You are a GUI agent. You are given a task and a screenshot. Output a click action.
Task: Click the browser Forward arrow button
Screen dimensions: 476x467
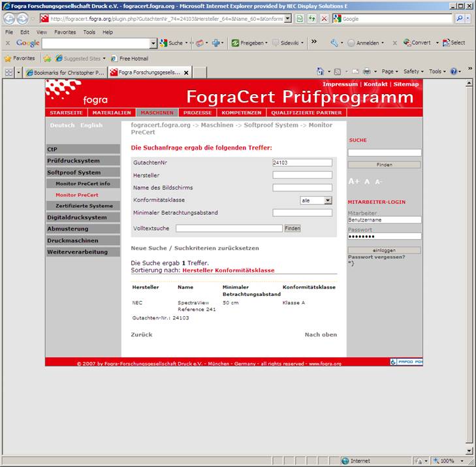pyautogui.click(x=22, y=19)
